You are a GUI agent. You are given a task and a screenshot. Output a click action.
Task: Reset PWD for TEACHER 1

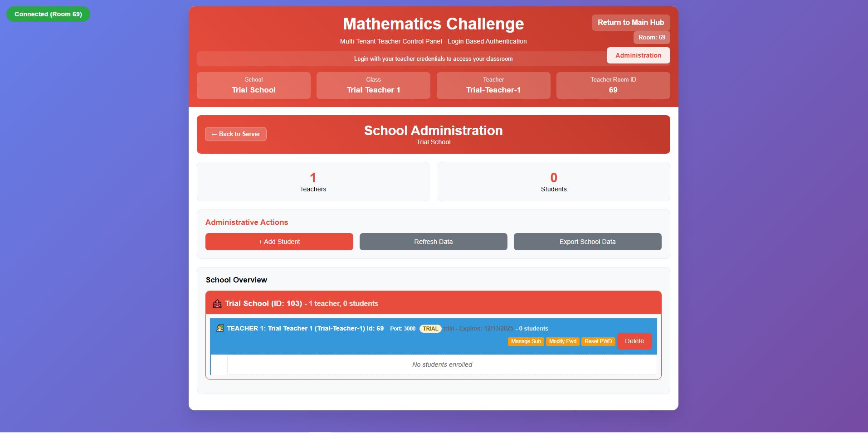(x=598, y=341)
